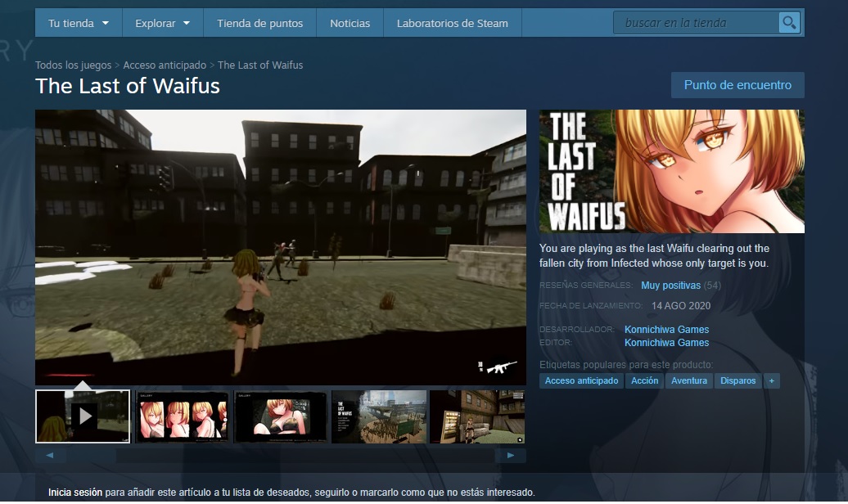
Task: Click the right carousel scroll arrow
Action: (x=511, y=456)
